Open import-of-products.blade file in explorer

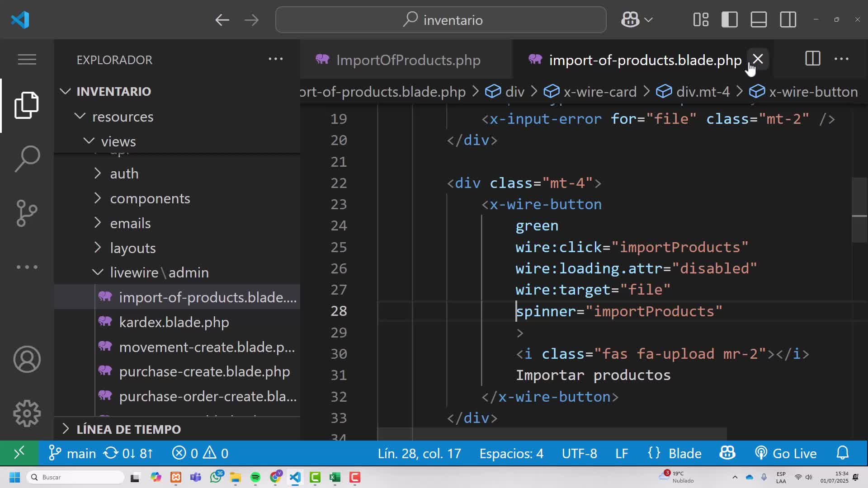(177, 297)
